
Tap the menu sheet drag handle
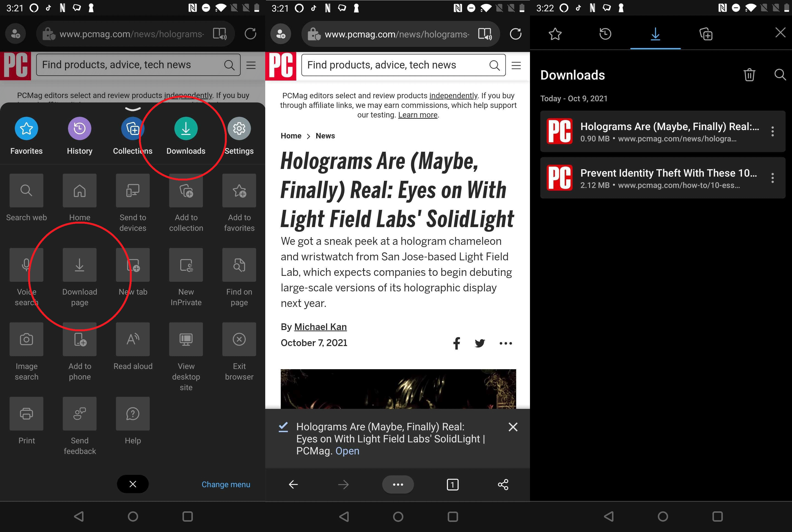point(133,109)
